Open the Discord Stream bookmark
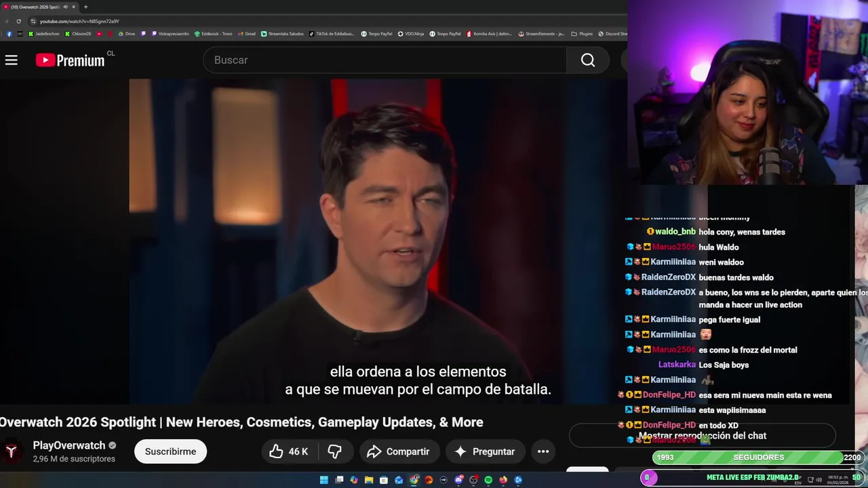The width and height of the screenshot is (868, 488). 612,33
